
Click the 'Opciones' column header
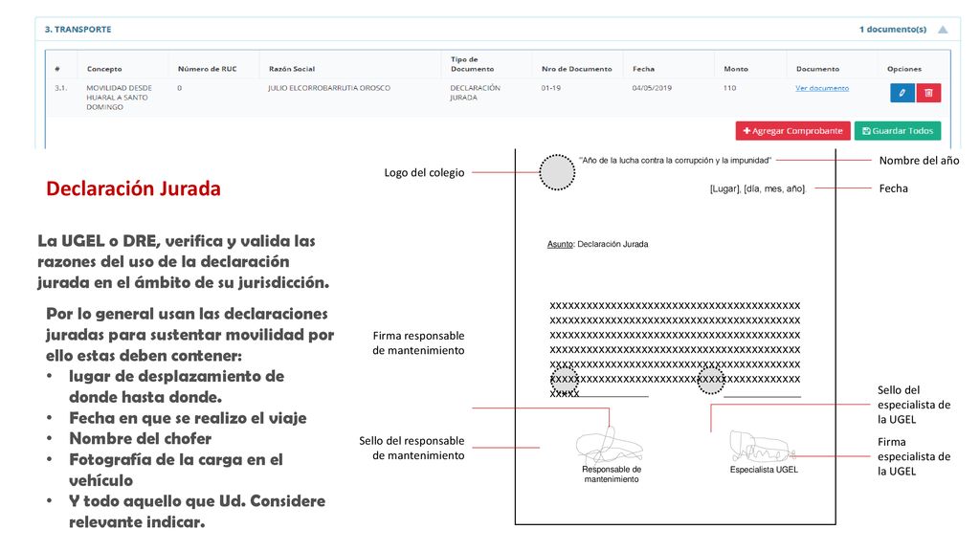(x=904, y=69)
